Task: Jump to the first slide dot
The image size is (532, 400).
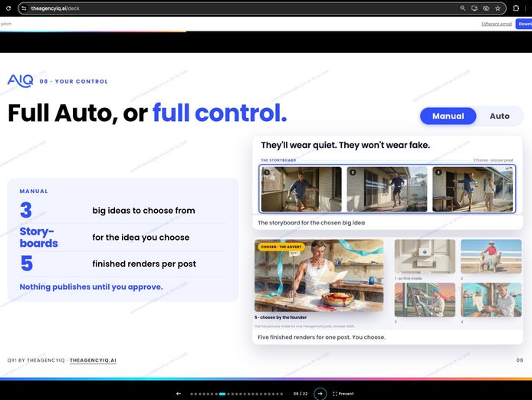Action: [x=192, y=394]
